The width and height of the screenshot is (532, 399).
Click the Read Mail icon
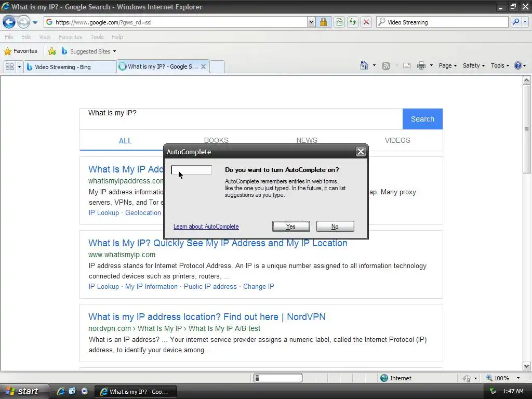click(407, 65)
